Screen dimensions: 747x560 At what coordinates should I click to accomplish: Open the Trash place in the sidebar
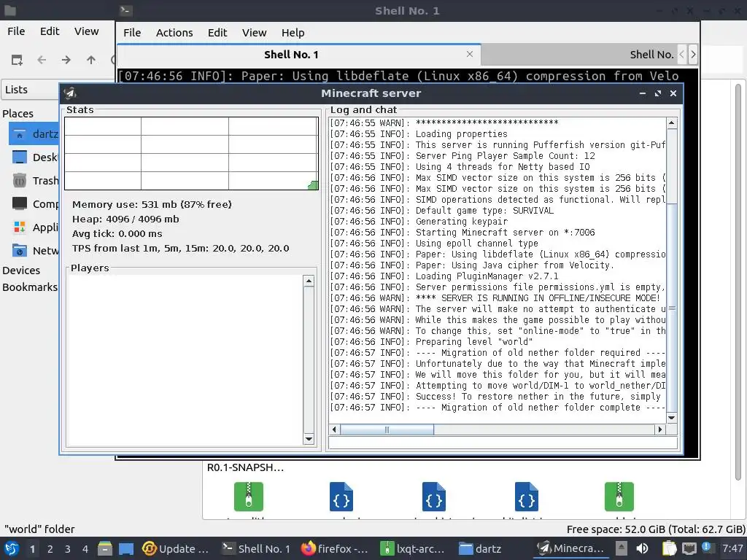34,181
